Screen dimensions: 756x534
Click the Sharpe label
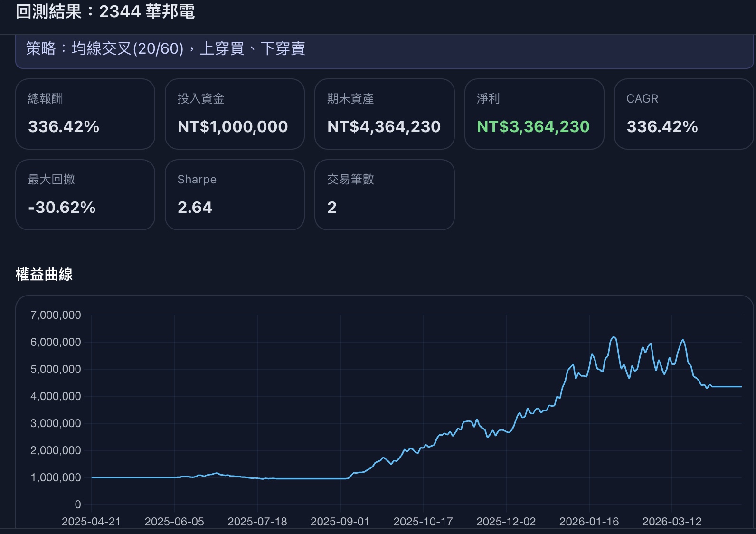197,180
